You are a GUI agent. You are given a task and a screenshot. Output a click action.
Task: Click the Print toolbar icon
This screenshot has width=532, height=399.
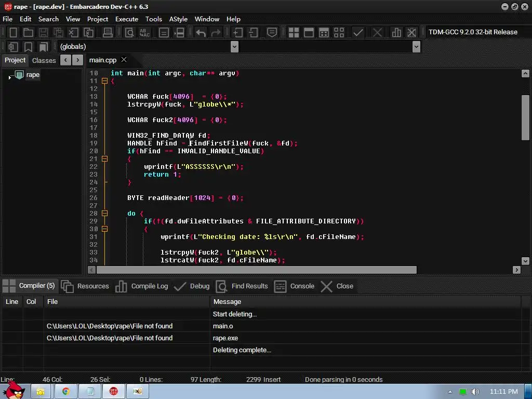[108, 32]
